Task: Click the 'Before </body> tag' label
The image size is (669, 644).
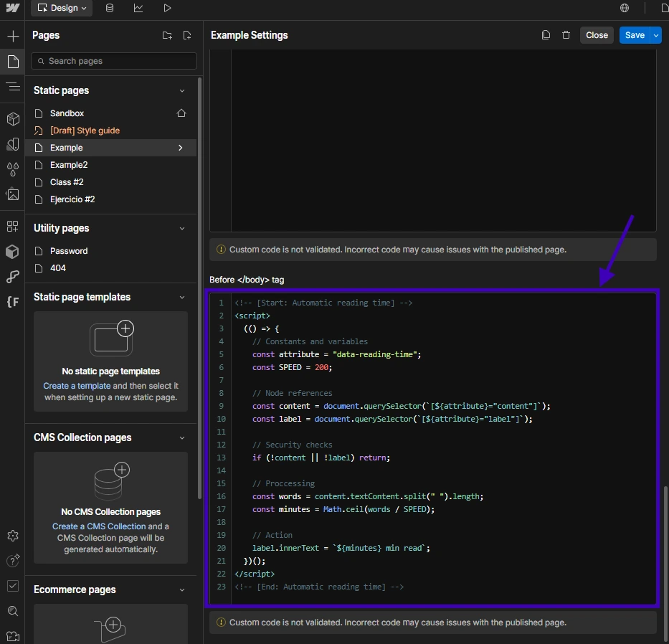Action: (x=247, y=280)
